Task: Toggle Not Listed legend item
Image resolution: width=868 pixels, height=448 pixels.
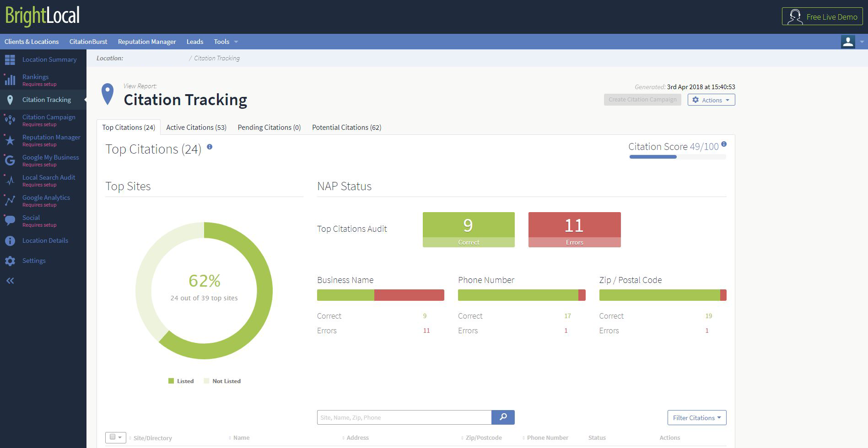Action: point(222,381)
